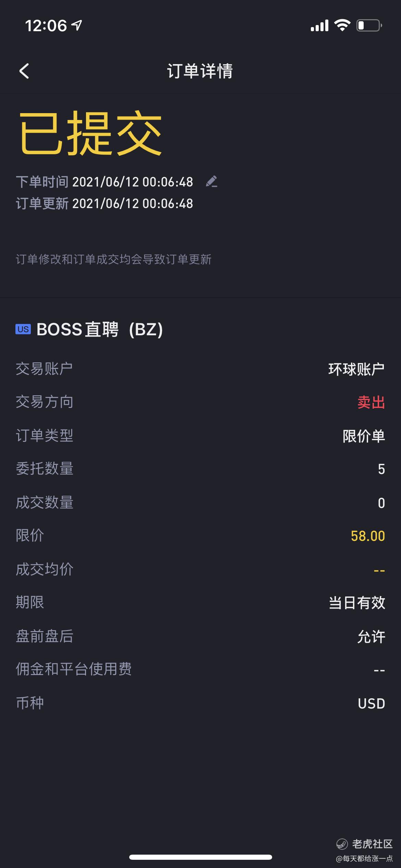This screenshot has height=868, width=401.
Task: Tap the battery indicator icon
Action: (369, 25)
